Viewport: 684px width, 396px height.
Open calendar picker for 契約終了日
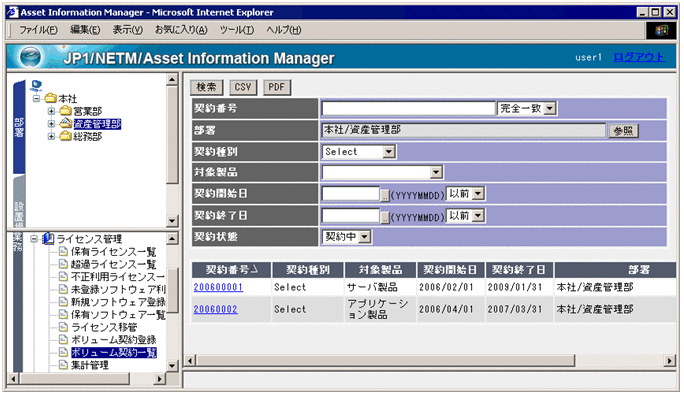pos(385,217)
